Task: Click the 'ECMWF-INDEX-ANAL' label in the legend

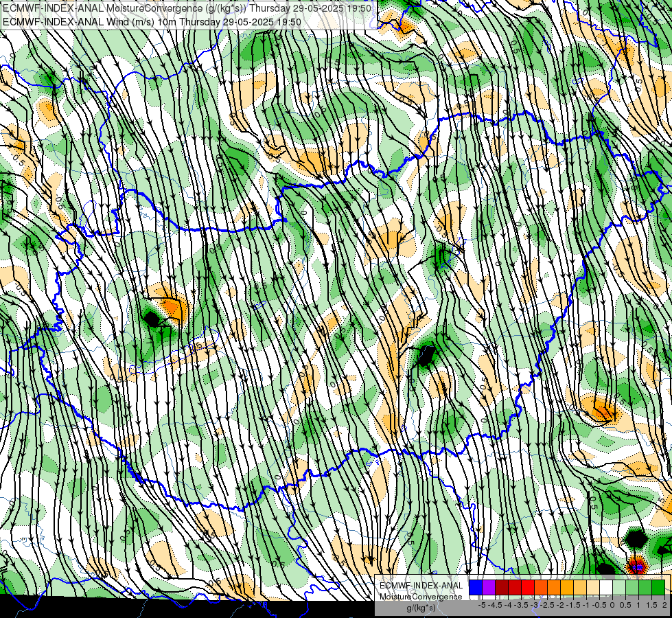Action: [x=421, y=586]
